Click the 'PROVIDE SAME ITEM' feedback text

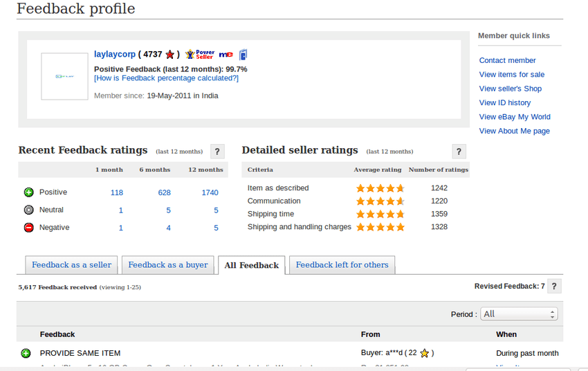click(80, 354)
